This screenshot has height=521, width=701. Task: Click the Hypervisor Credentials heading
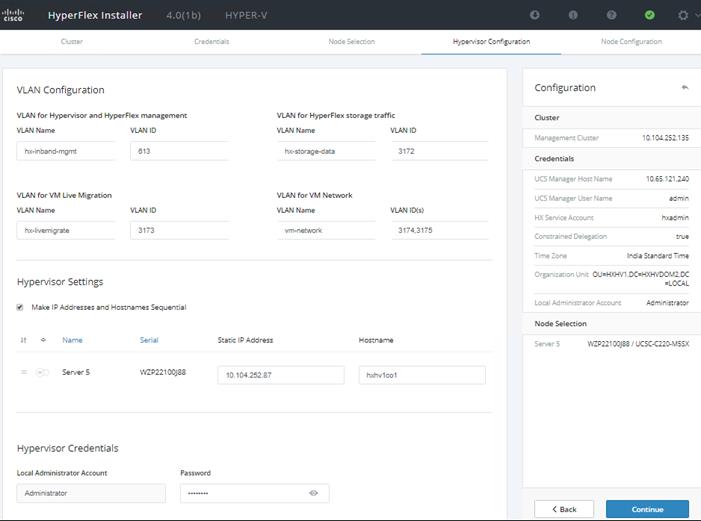68,448
